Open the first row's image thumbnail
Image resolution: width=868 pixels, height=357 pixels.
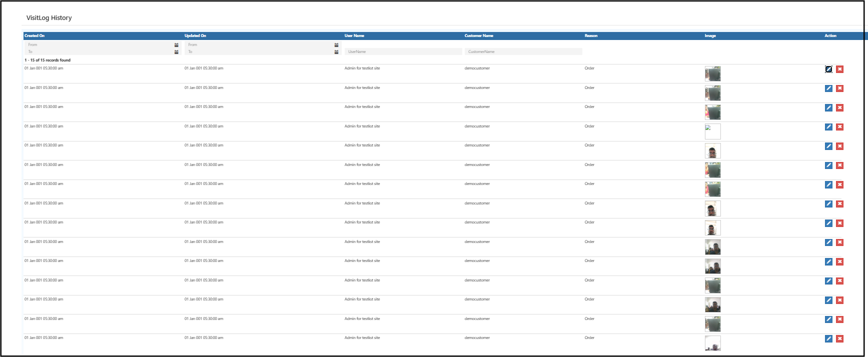pos(712,74)
